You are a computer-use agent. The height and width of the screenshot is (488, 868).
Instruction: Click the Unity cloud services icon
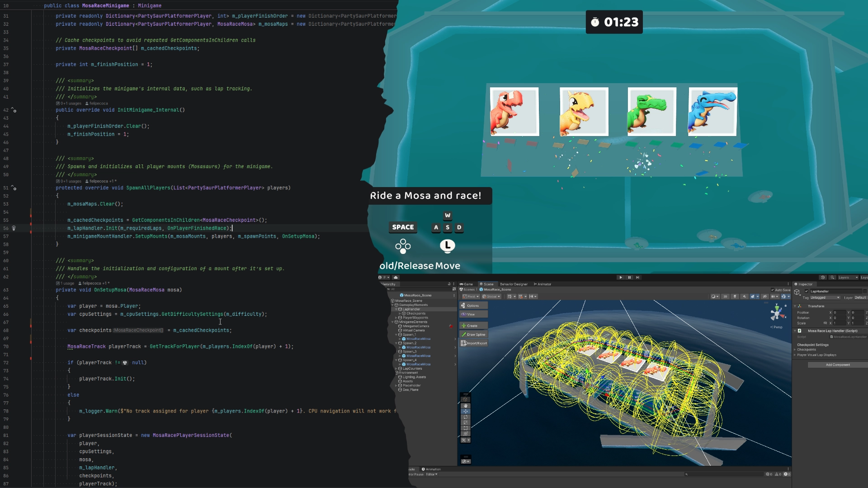point(396,277)
